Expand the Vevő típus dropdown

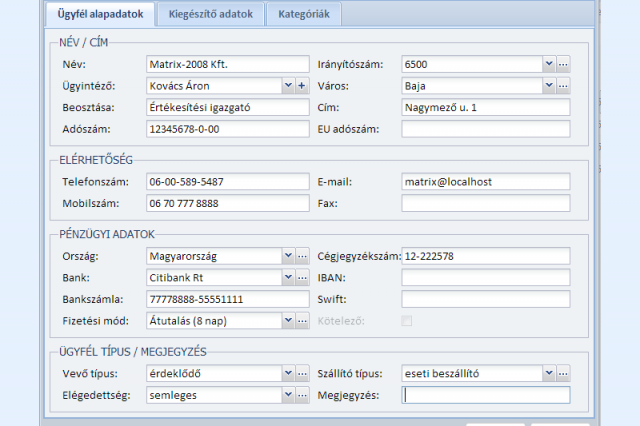pos(288,373)
